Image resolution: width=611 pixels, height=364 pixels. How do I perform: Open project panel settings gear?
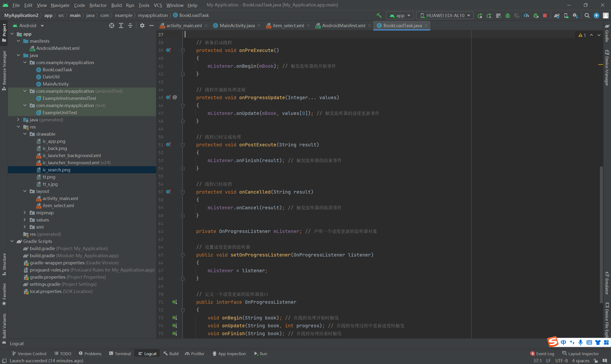142,26
